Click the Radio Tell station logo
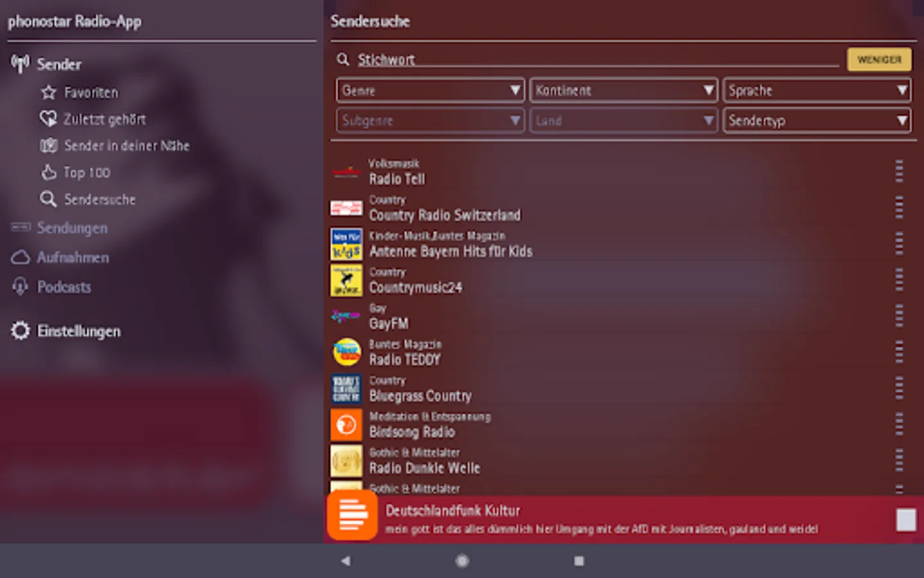 [x=346, y=171]
